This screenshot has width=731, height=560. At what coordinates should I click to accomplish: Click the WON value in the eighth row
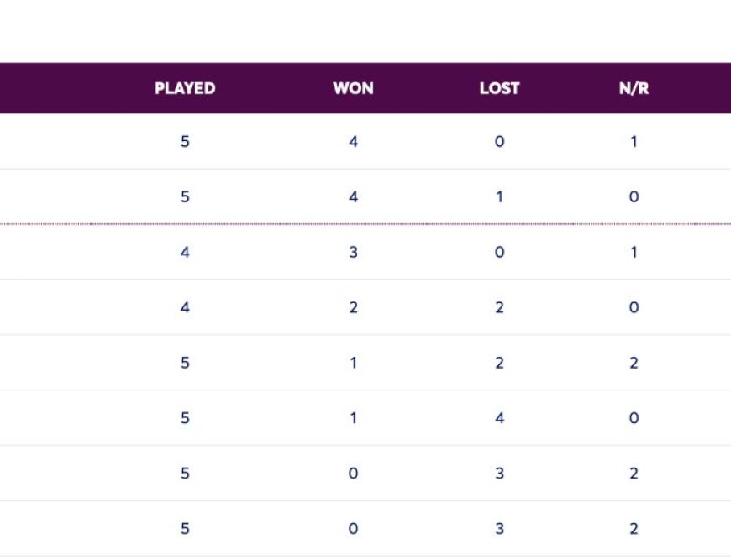pyautogui.click(x=353, y=529)
